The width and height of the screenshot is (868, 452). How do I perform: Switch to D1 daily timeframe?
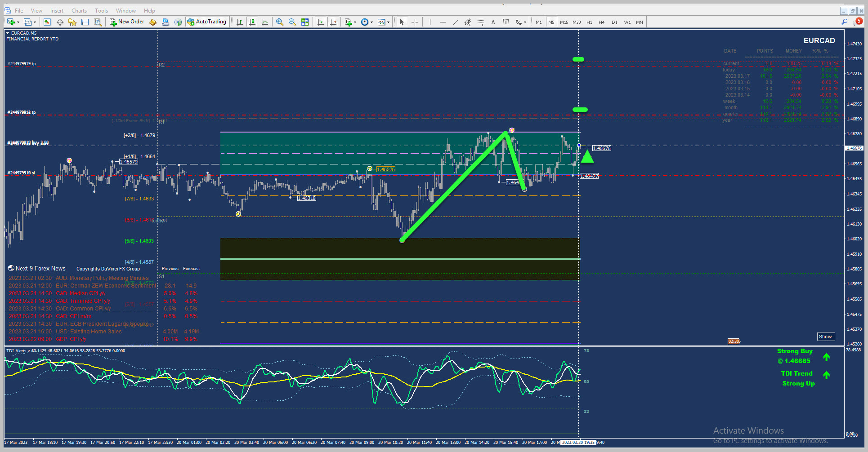pyautogui.click(x=614, y=22)
